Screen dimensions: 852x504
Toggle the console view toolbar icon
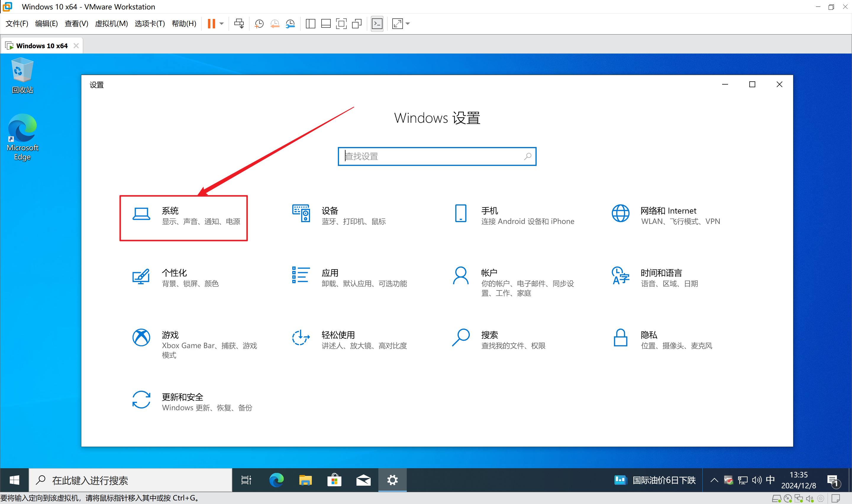point(377,24)
